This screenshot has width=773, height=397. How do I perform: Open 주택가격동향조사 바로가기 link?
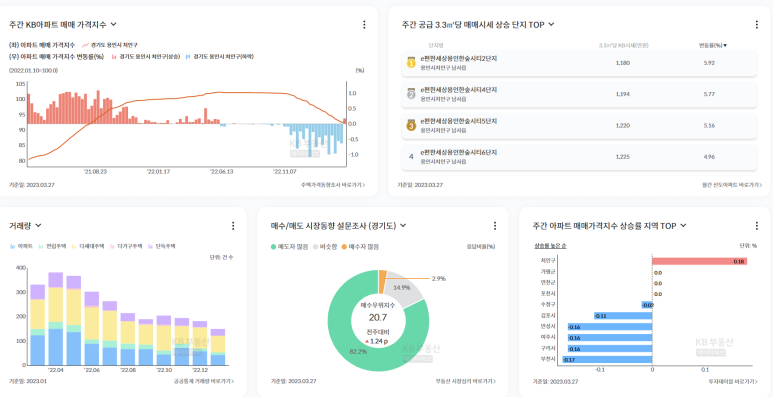[333, 185]
